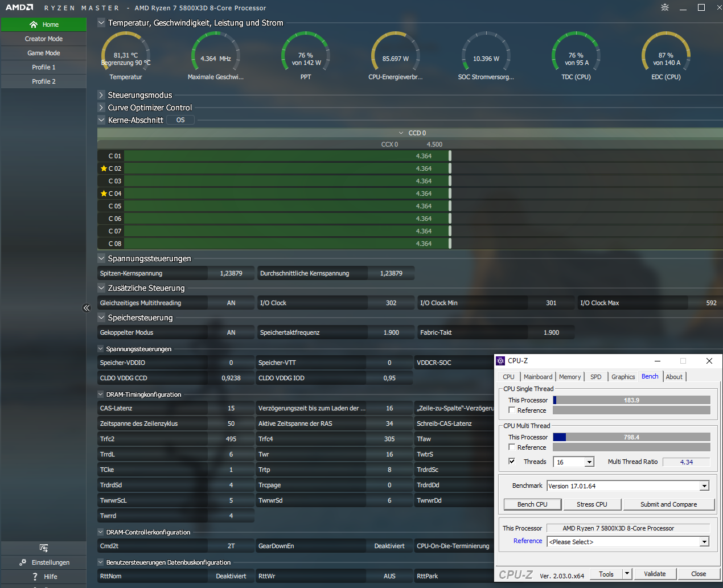Viewport: 723px width, 588px height.
Task: Click the Multi Thread score bar 798.4
Action: click(631, 437)
